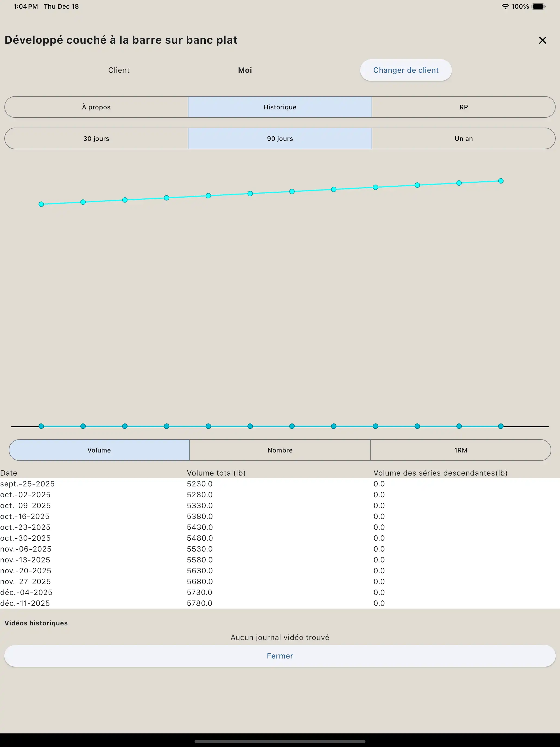The height and width of the screenshot is (747, 560).
Task: Click the row for déc.-11-2025
Action: pyautogui.click(x=135, y=603)
